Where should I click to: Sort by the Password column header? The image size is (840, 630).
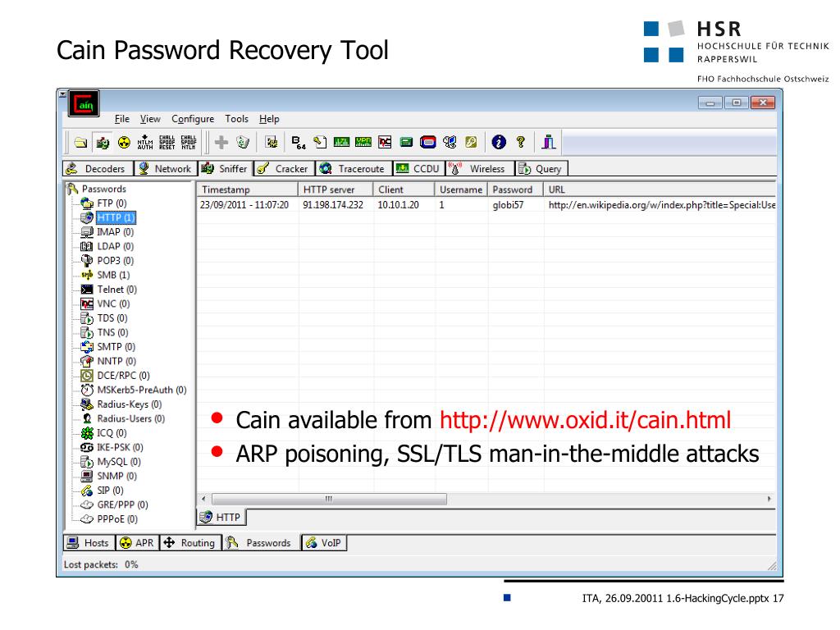(x=516, y=189)
